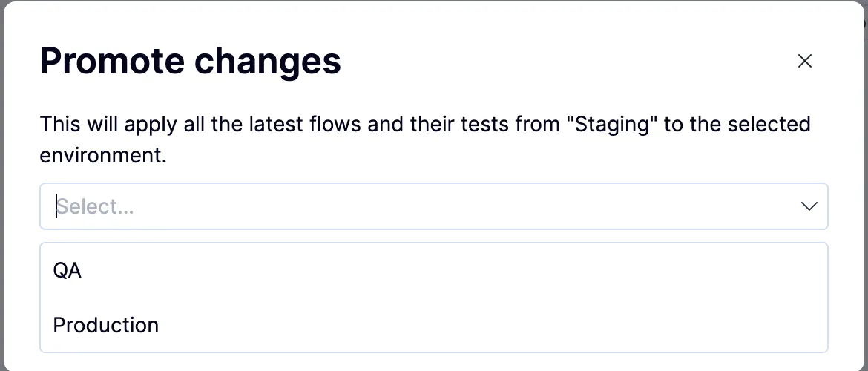Click the word "Promote" in the title
This screenshot has height=371, width=868.
point(111,61)
